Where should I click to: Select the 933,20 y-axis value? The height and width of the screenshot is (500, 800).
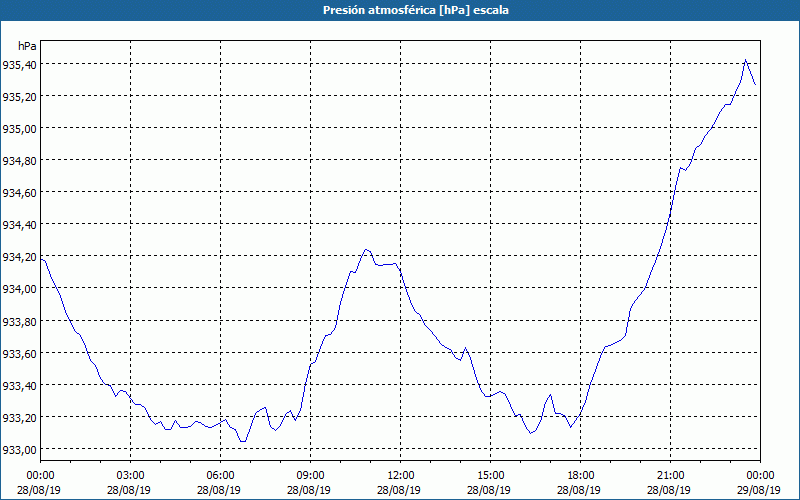coord(19,418)
